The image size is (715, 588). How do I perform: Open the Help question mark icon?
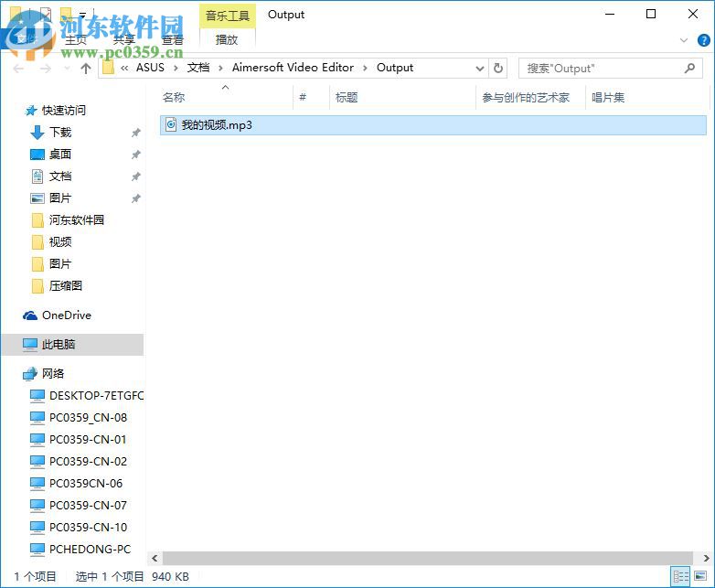click(704, 40)
